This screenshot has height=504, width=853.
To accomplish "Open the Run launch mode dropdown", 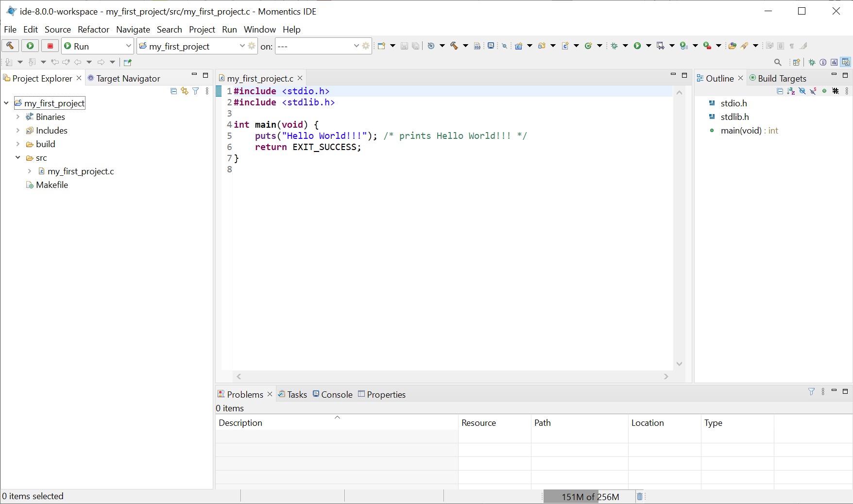I will point(98,46).
